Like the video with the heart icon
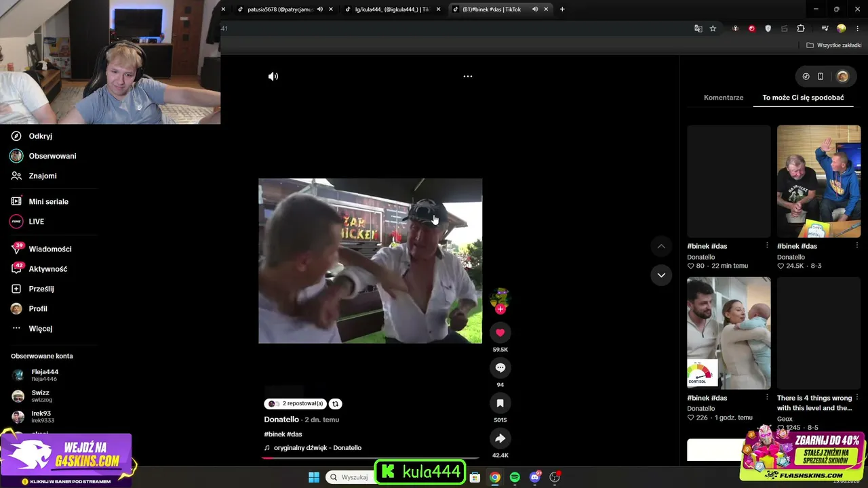 [x=500, y=333]
